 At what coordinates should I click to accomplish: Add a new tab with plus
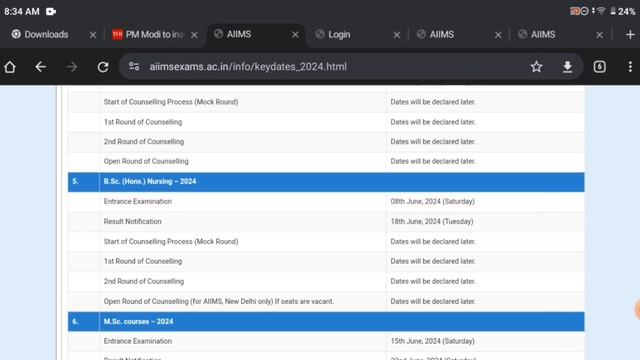630,35
